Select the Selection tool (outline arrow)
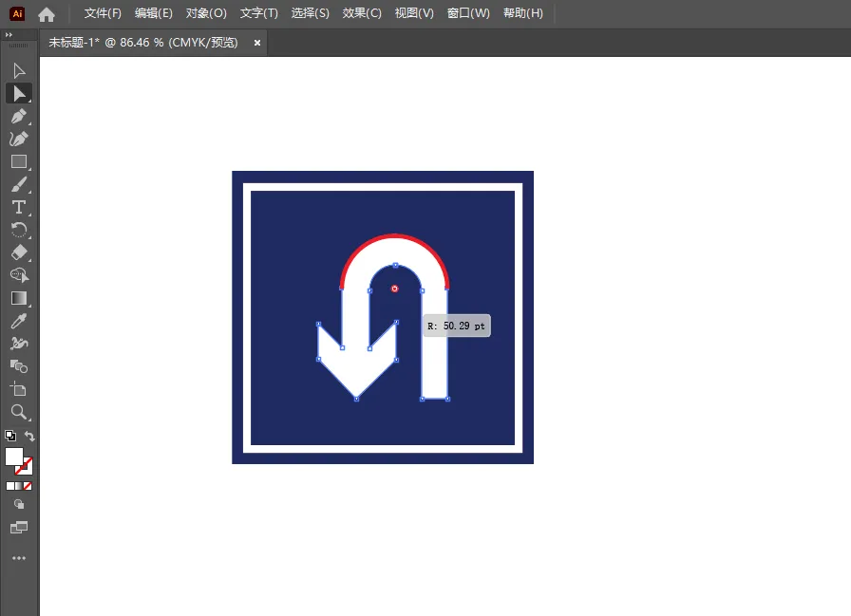This screenshot has width=851, height=616. (19, 71)
